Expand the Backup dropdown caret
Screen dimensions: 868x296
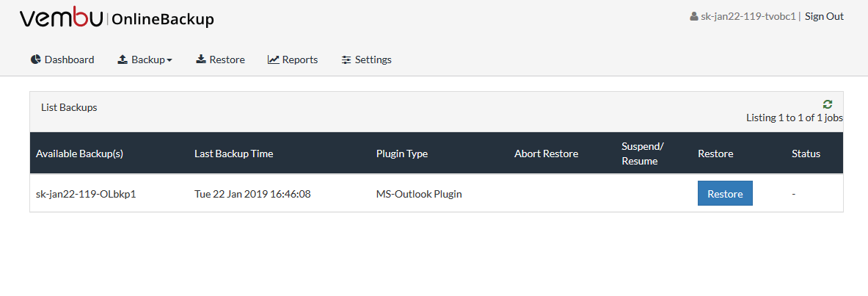pos(169,60)
